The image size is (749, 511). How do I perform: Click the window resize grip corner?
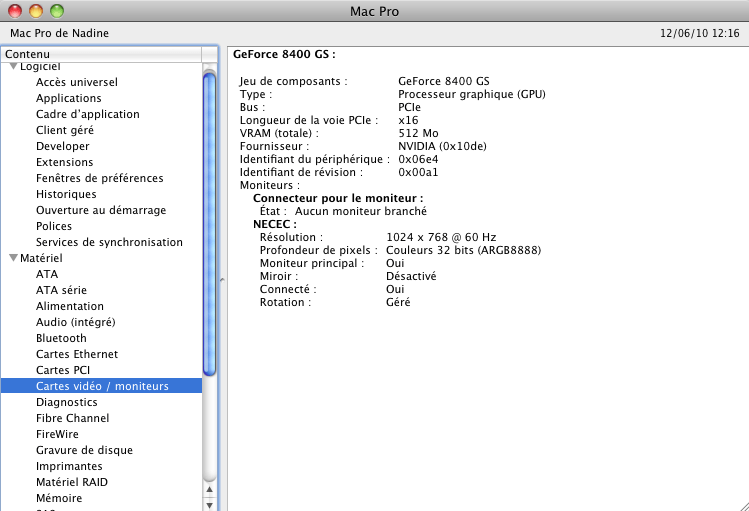coord(743,506)
